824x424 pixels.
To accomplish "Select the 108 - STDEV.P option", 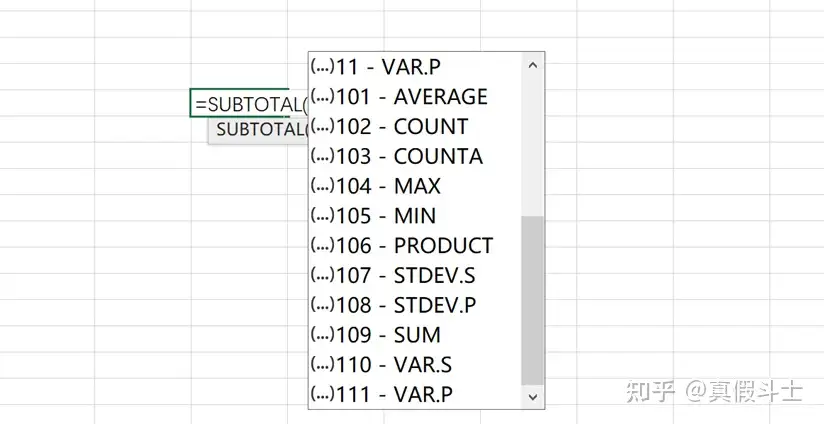I will coord(410,305).
